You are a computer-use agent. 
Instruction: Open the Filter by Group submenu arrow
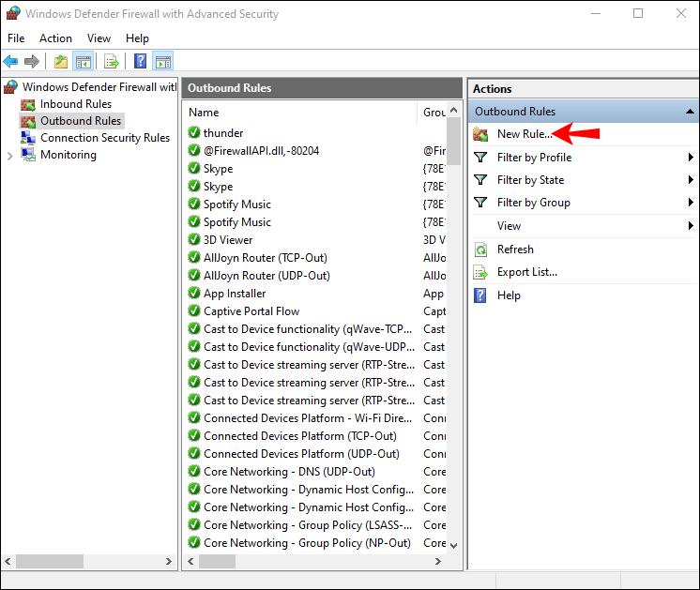tap(691, 203)
